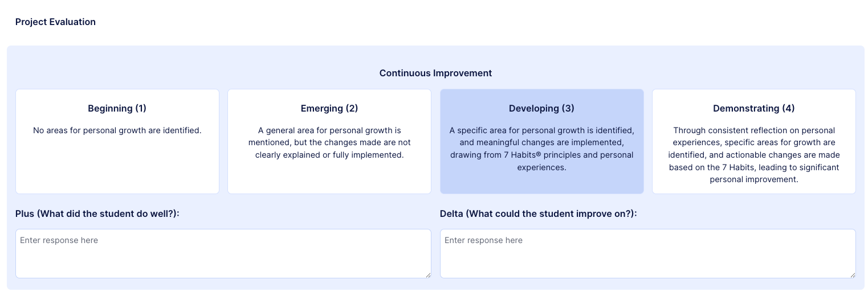Click the "Through consistent reflection" description
The image size is (868, 300).
coord(753,155)
